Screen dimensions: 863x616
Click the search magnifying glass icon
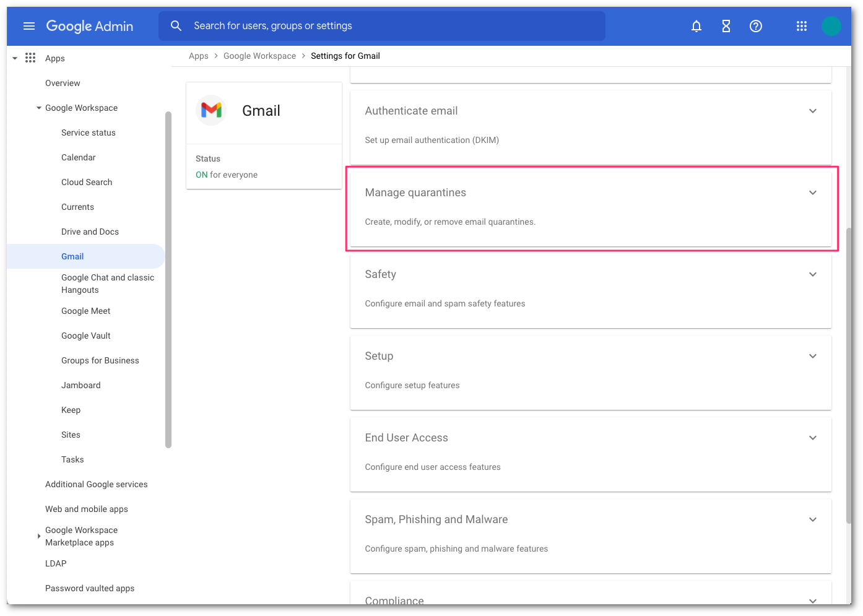(176, 25)
